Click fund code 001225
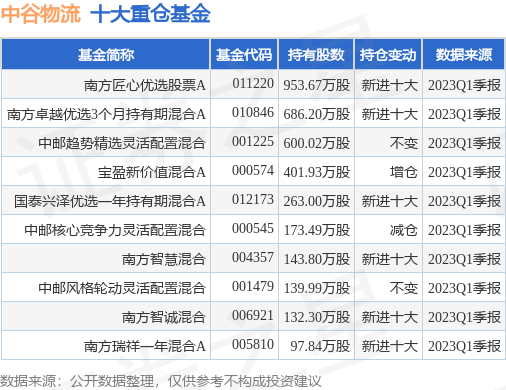The width and height of the screenshot is (506, 390). click(x=253, y=141)
